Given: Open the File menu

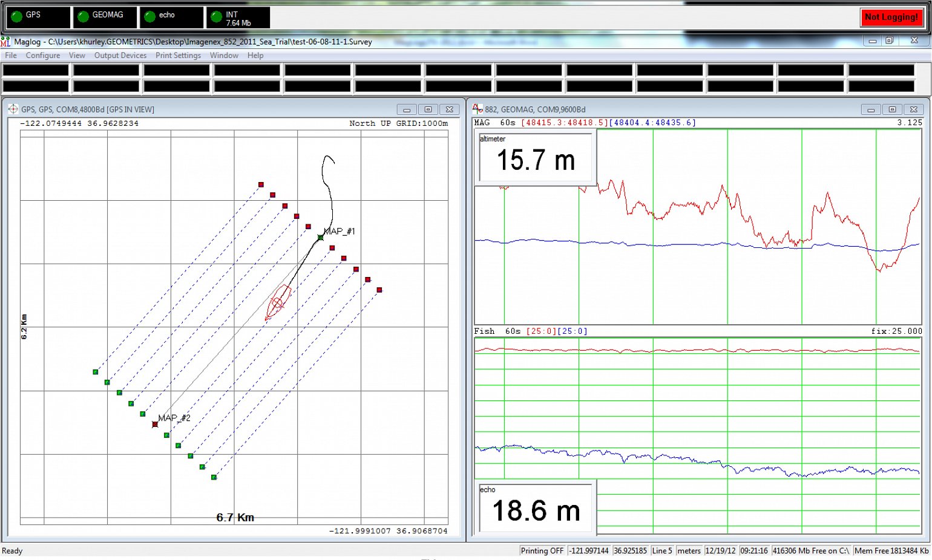Looking at the screenshot, I should click(10, 55).
